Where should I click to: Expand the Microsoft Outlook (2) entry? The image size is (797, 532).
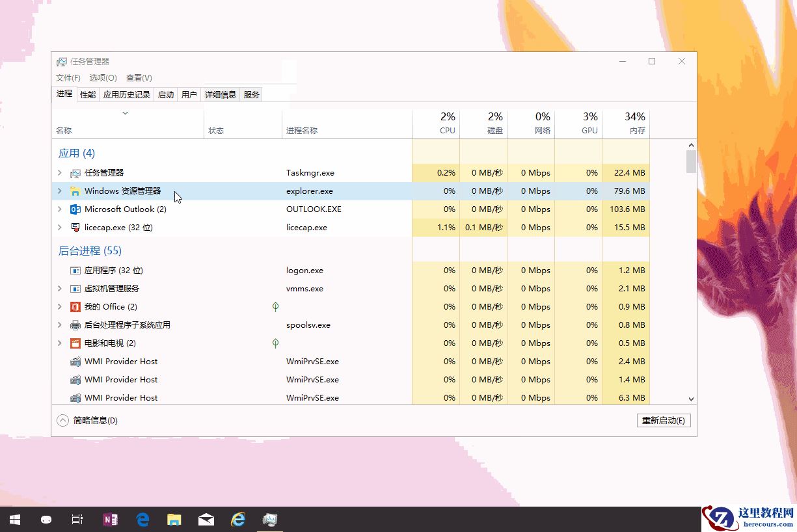pos(59,209)
